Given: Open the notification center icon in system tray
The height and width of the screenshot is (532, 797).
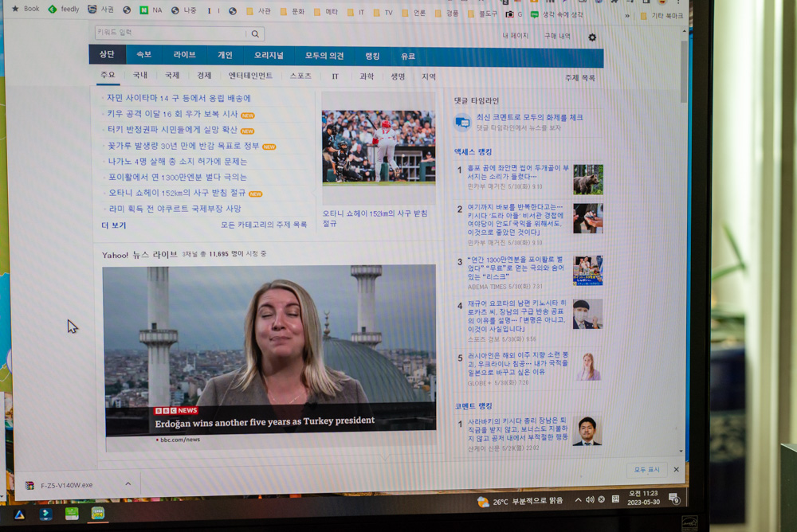Looking at the screenshot, I should pyautogui.click(x=673, y=498).
